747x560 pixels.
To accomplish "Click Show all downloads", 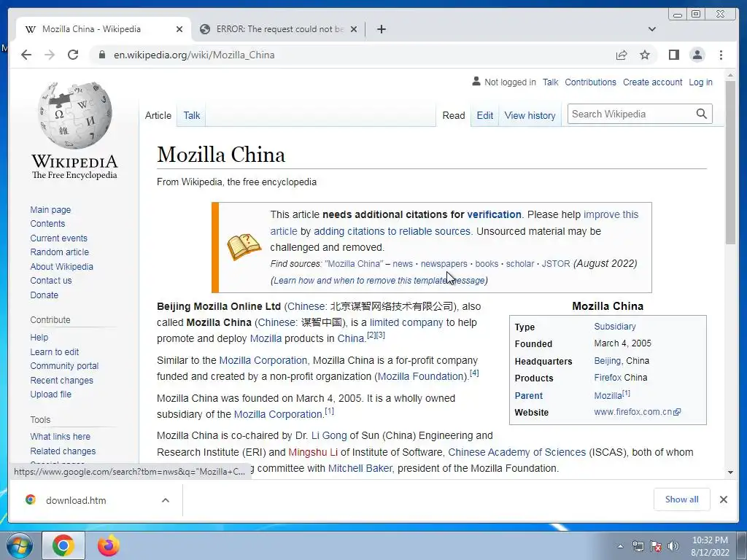I will tap(682, 499).
